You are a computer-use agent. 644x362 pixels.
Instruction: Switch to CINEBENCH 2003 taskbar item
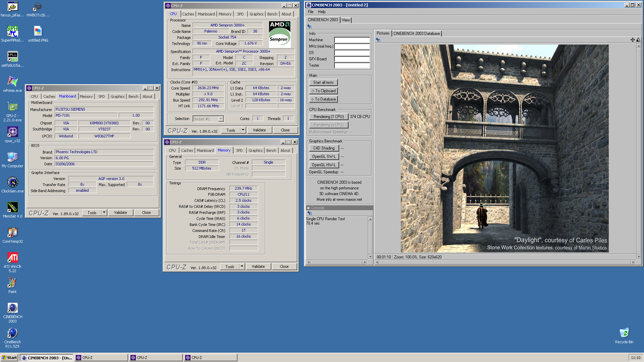(47, 358)
